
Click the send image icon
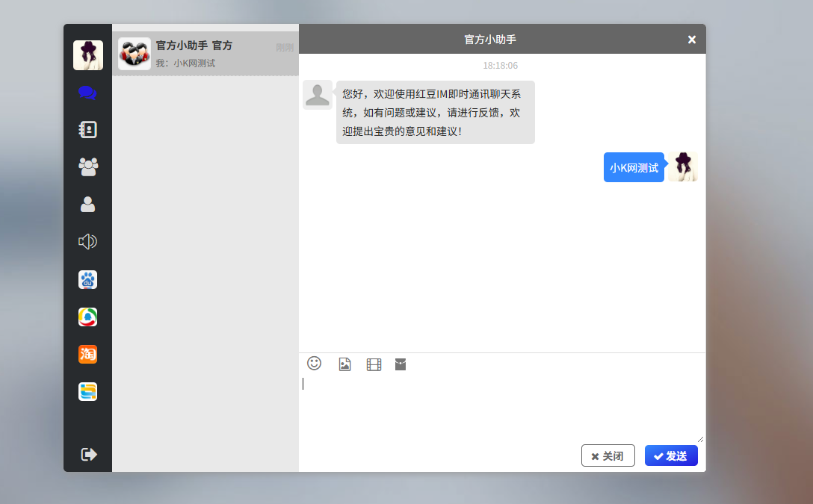click(x=344, y=364)
